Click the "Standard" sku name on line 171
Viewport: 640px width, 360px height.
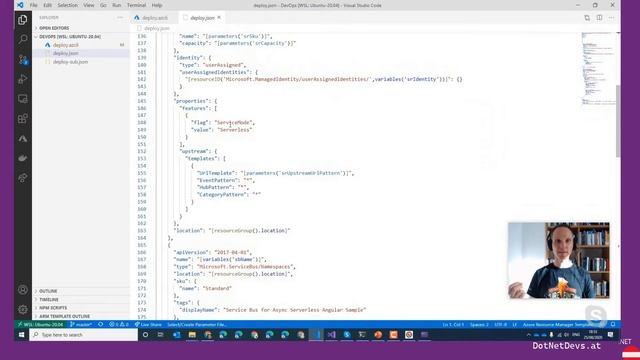point(217,288)
